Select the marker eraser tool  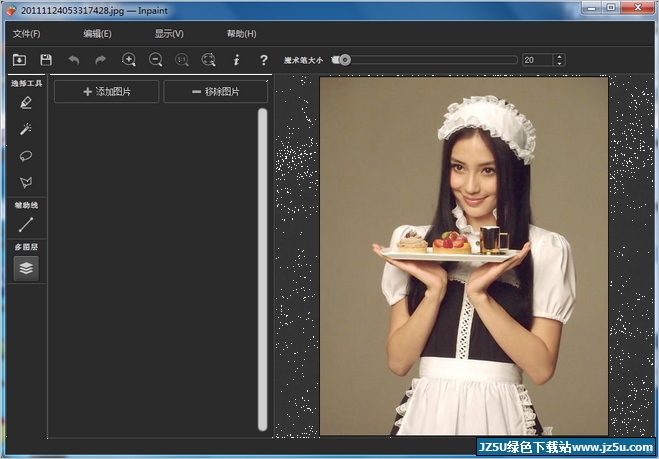coord(26,103)
